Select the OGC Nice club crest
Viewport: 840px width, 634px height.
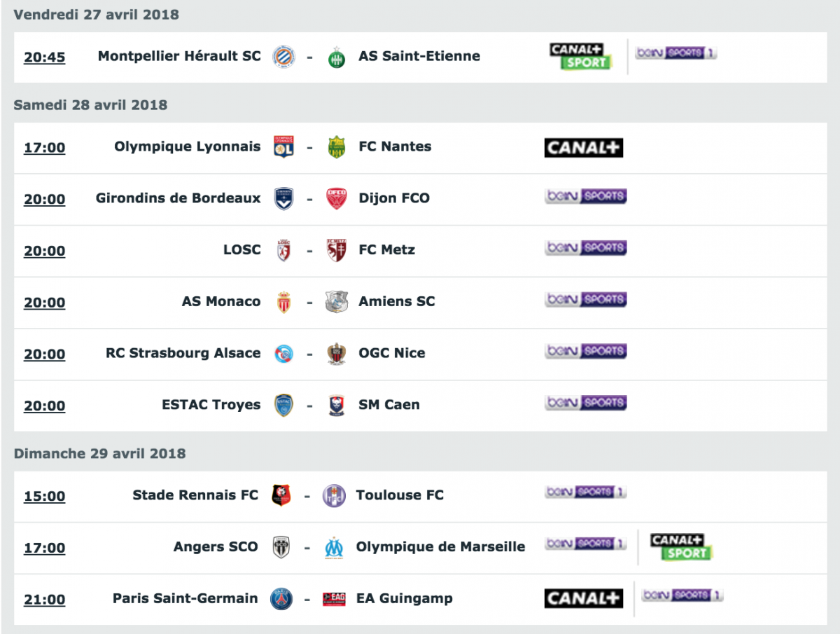click(337, 354)
